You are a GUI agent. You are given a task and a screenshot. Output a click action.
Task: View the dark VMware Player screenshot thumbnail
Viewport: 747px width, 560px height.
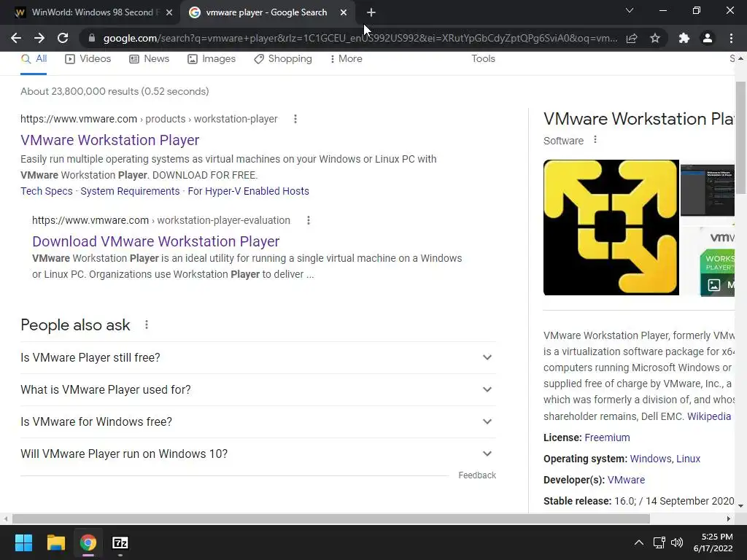point(708,190)
